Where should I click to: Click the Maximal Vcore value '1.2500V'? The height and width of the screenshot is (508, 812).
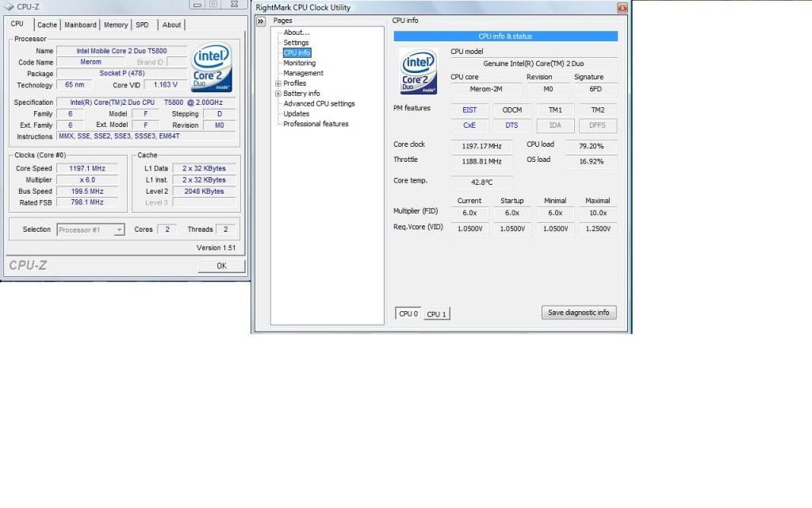[598, 229]
